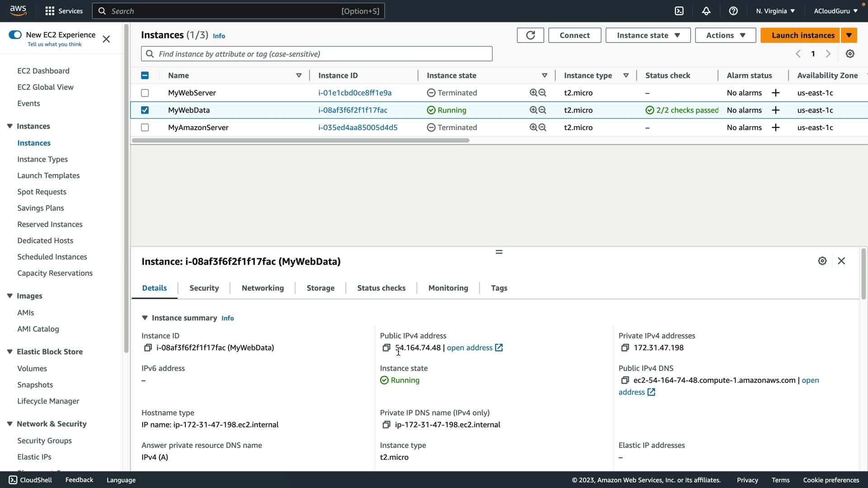Open the notifications bell
Image resolution: width=868 pixels, height=488 pixels.
point(706,11)
